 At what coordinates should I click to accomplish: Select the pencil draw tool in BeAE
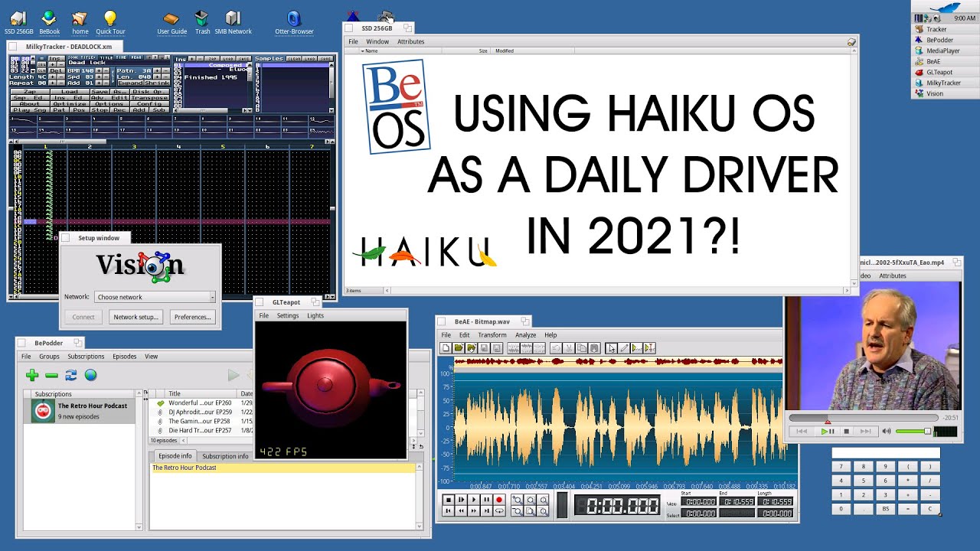(x=624, y=348)
